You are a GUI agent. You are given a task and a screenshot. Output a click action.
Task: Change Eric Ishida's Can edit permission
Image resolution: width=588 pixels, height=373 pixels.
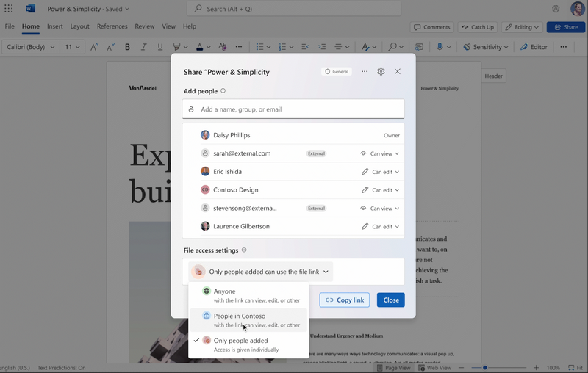point(380,172)
